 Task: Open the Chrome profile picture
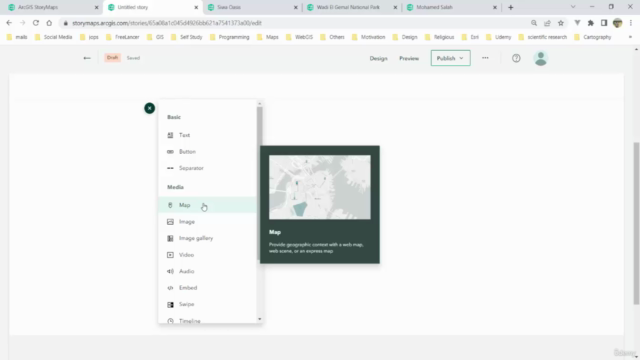tap(618, 23)
